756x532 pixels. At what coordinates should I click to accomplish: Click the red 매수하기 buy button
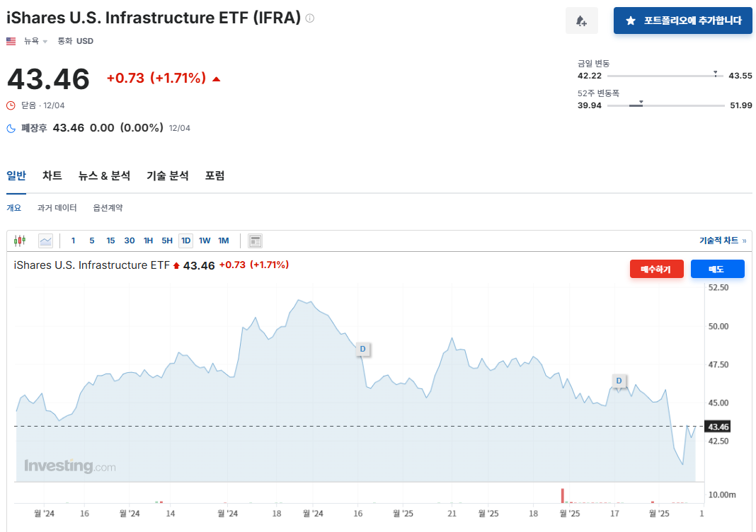tap(656, 269)
